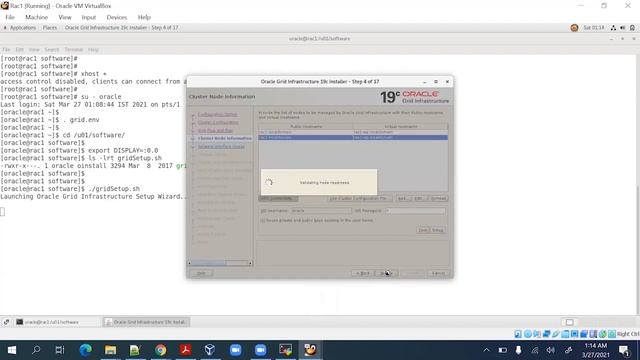Open the first Zoom taskbar icon

pyautogui.click(x=236, y=350)
